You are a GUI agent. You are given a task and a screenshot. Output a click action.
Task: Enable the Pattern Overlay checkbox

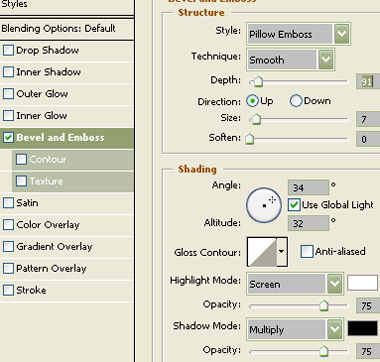(x=8, y=268)
